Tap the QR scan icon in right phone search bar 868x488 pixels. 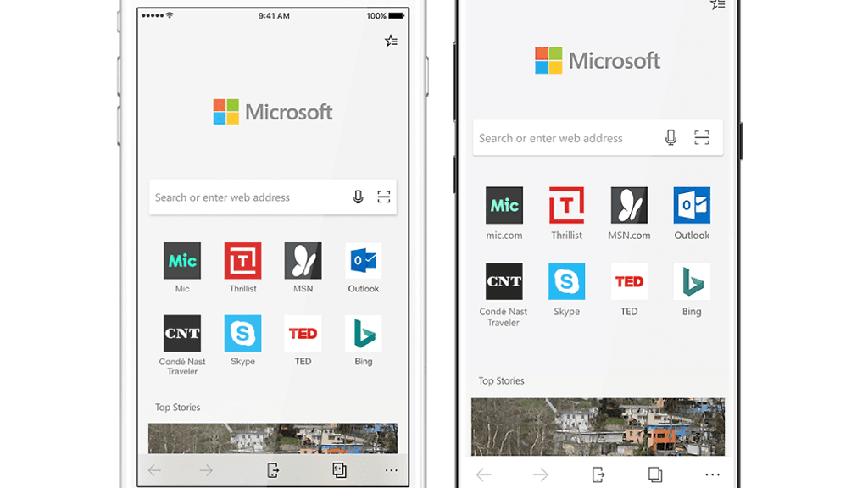[701, 138]
